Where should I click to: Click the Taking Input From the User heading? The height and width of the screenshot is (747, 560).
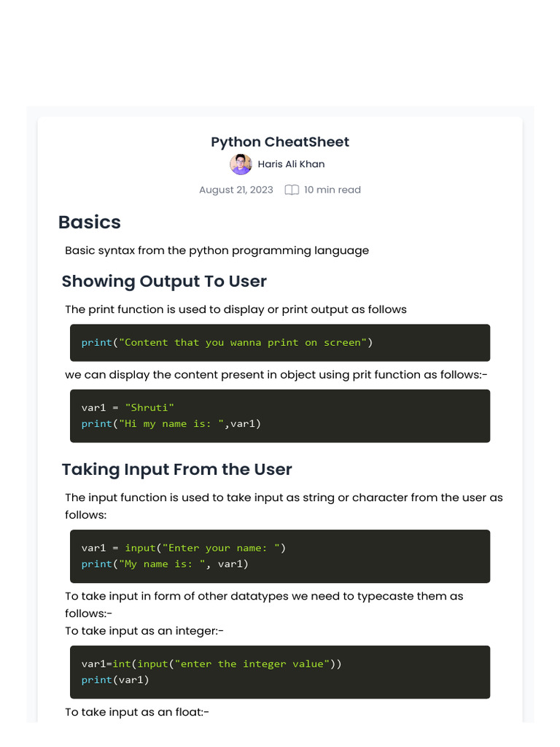tap(176, 470)
